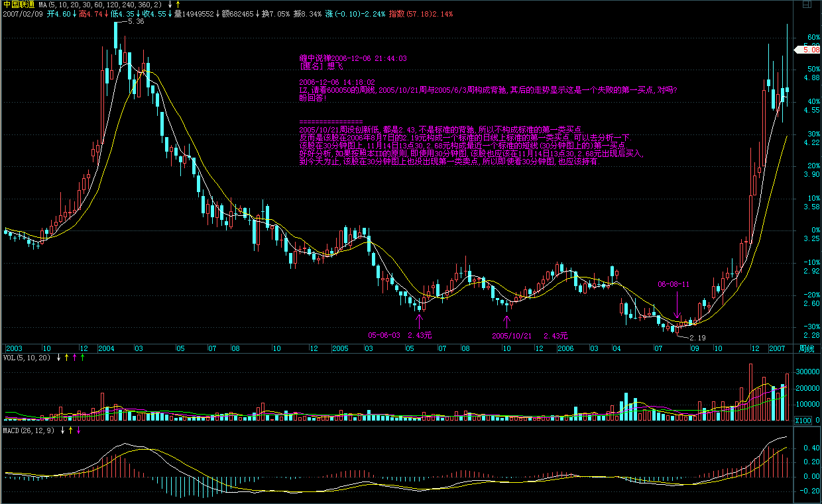822x504 pixels.
Task: Click the green arrow next to VOL(5,10,20)
Action: 82,358
